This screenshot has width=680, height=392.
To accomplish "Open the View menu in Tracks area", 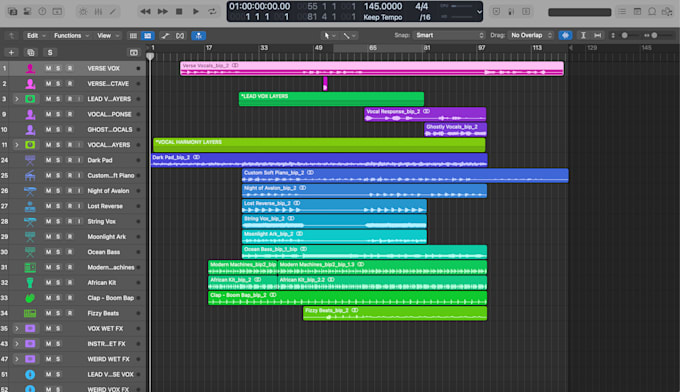I will 108,36.
